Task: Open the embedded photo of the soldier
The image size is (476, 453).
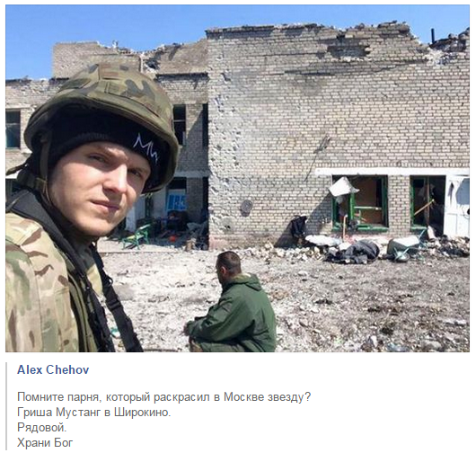Action: 237,178
